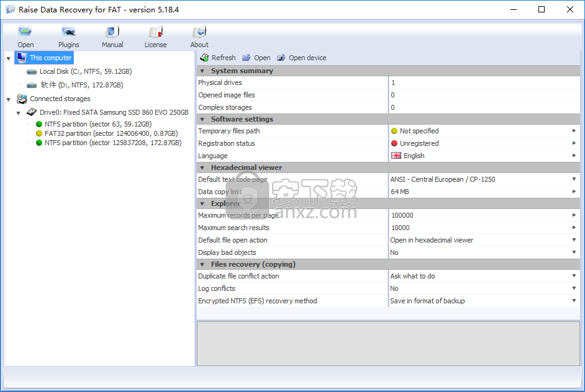Image resolution: width=585 pixels, height=392 pixels.
Task: Collapse the System summary section
Action: [202, 71]
